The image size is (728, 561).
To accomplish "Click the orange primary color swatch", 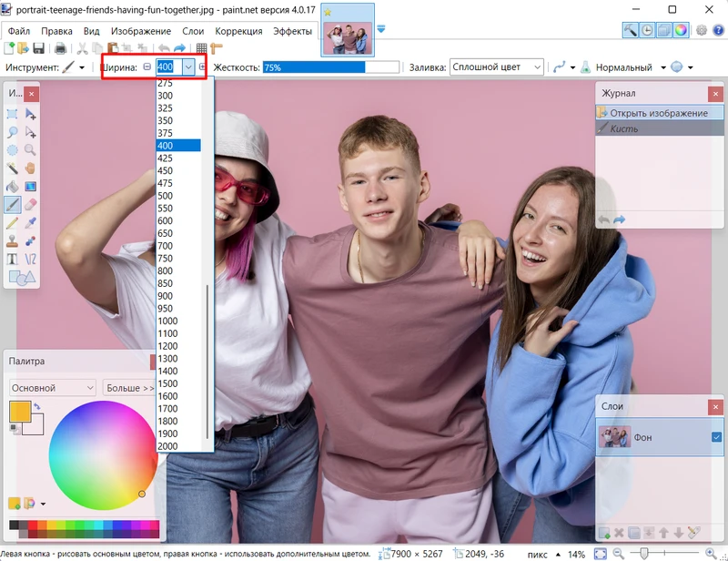I will pos(20,412).
